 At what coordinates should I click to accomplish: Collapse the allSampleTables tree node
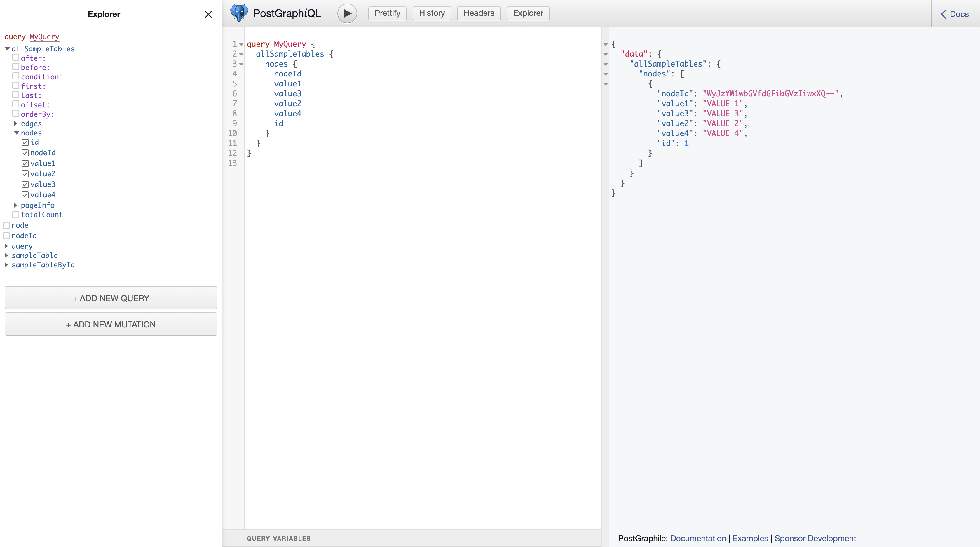(7, 49)
